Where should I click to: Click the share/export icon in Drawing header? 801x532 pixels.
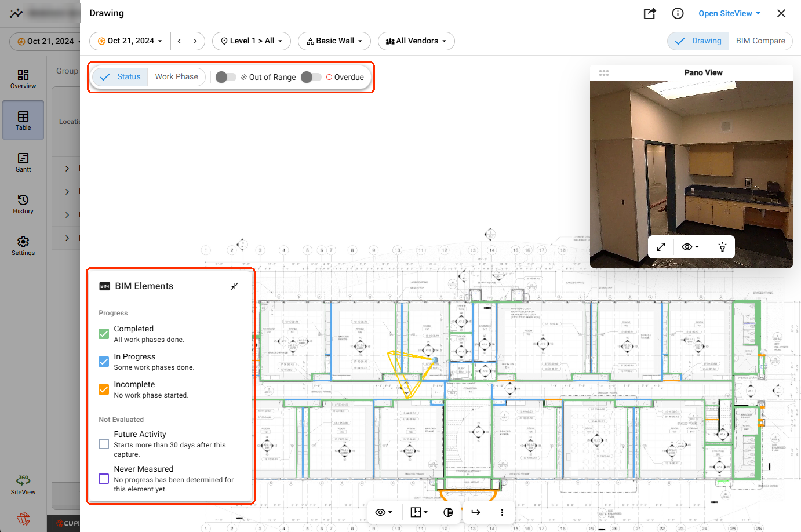click(650, 13)
